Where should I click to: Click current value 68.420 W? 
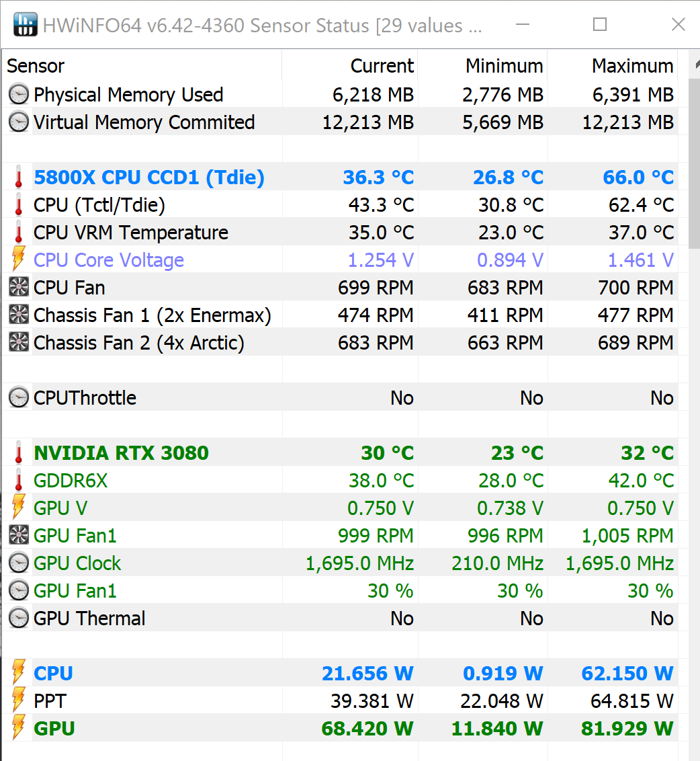point(367,729)
